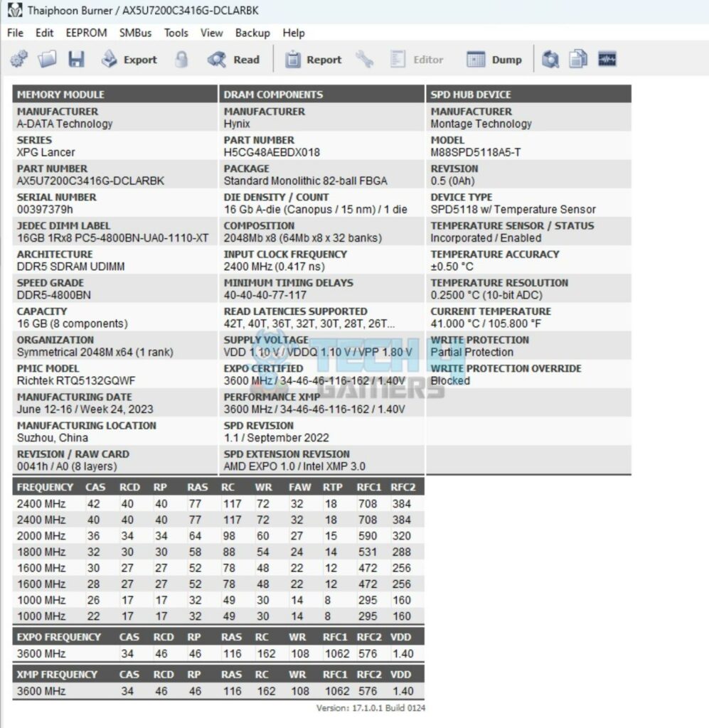Viewport: 709px width, 728px height.
Task: Click the RFC1 column header in timing table
Action: [x=368, y=488]
